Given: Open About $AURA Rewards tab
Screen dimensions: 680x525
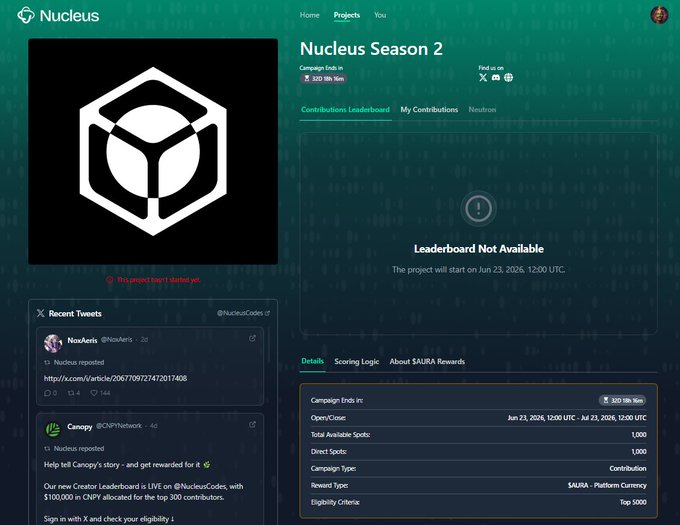Looking at the screenshot, I should coord(427,362).
